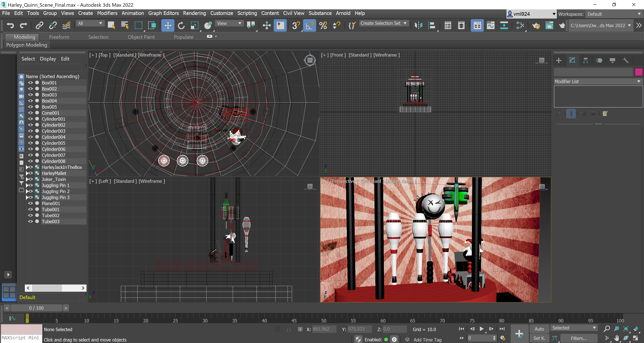Open the Display menu in Scene Explorer

(x=48, y=59)
